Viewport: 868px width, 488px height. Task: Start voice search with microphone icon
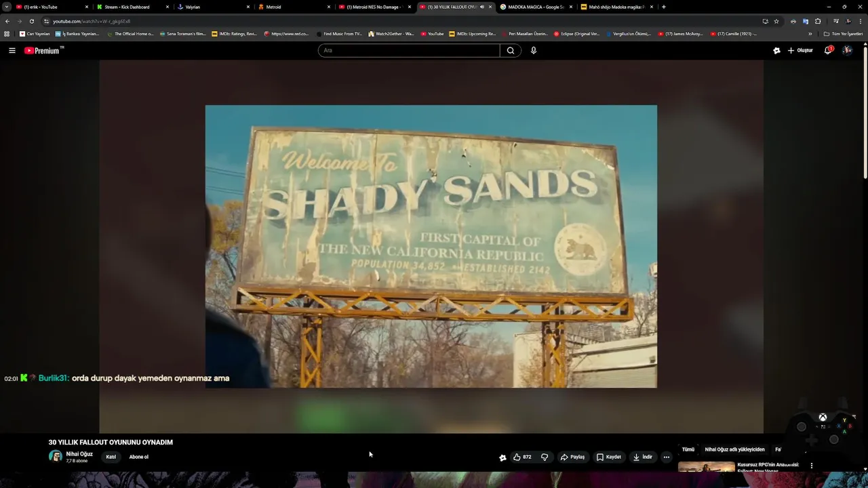pos(534,50)
